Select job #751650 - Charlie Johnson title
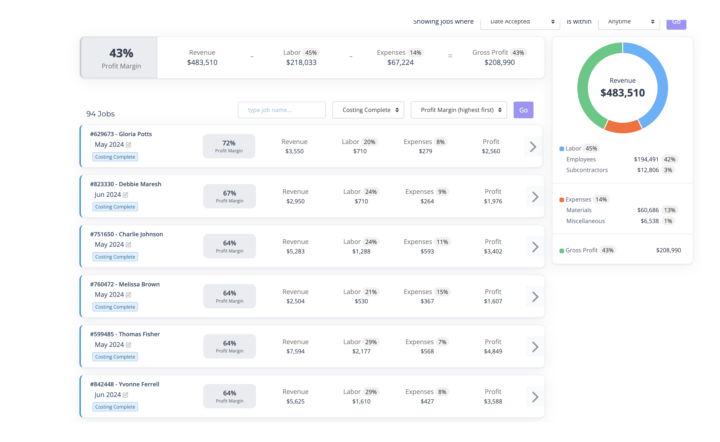The height and width of the screenshot is (442, 720). click(x=126, y=234)
